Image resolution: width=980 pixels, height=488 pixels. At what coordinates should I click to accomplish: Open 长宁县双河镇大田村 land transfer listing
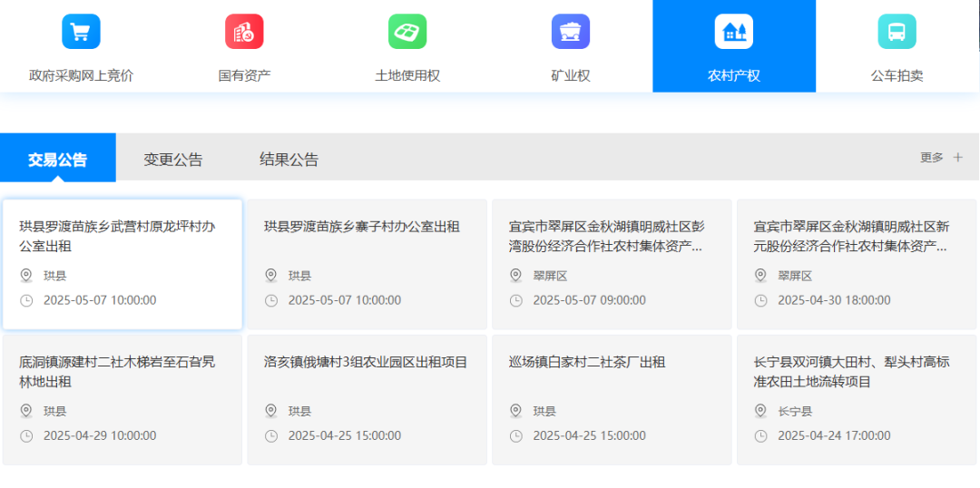(851, 372)
